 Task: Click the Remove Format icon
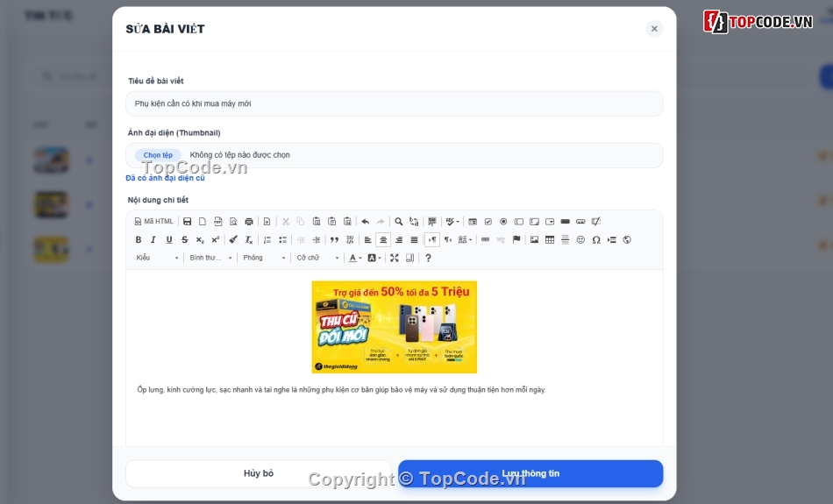[249, 239]
